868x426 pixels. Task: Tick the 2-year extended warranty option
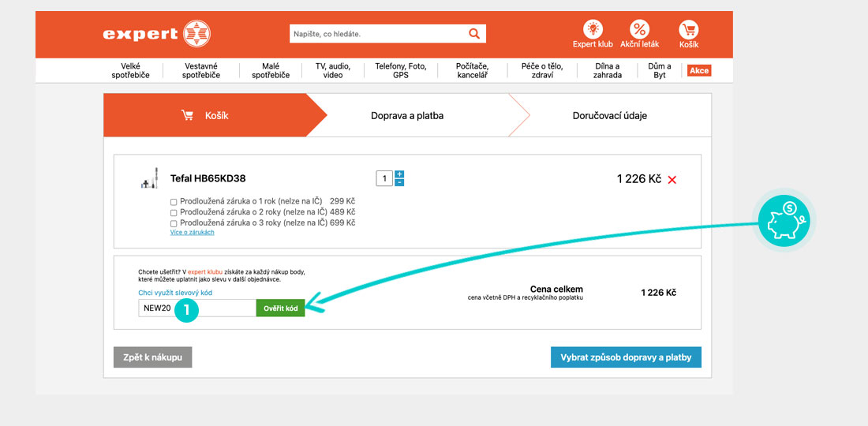point(174,212)
